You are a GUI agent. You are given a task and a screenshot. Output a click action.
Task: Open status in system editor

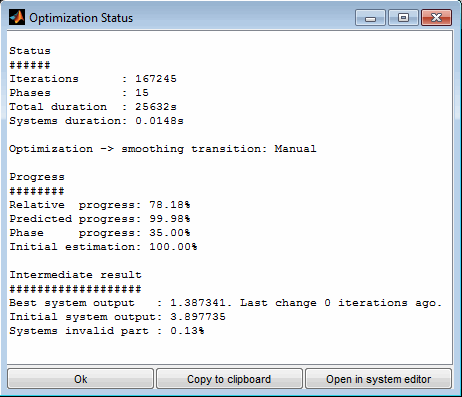pyautogui.click(x=378, y=379)
